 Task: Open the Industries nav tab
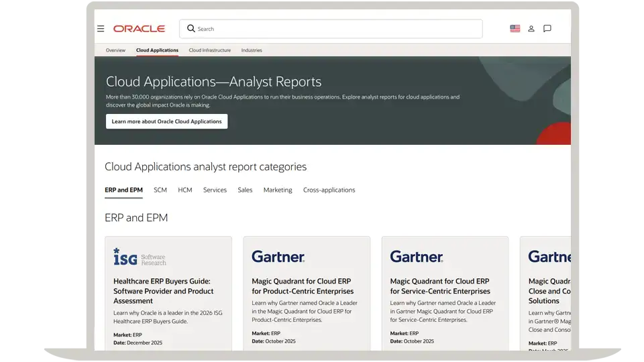coord(252,50)
